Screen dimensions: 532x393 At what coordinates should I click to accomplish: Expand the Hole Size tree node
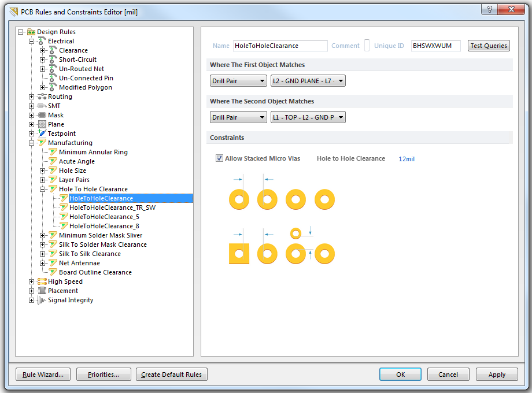coord(42,170)
